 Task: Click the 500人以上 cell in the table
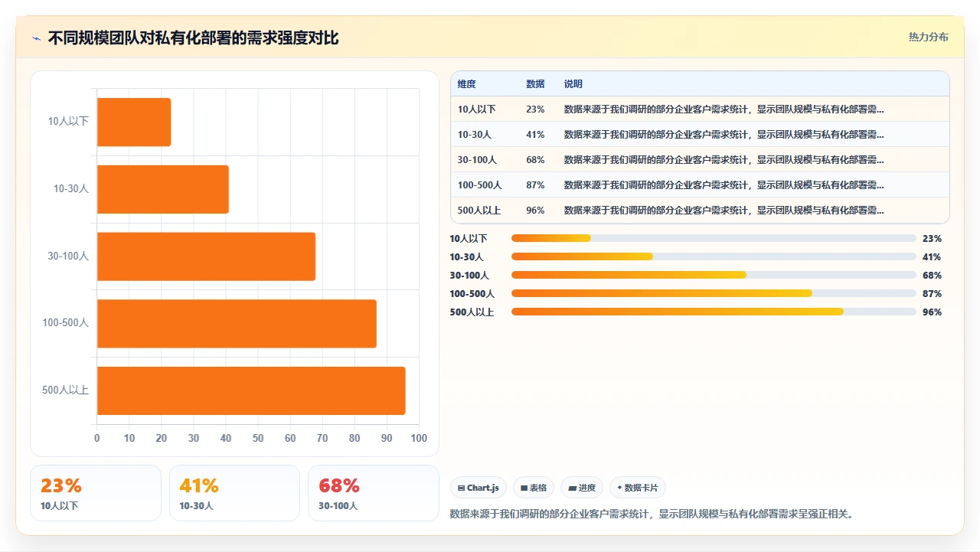479,211
